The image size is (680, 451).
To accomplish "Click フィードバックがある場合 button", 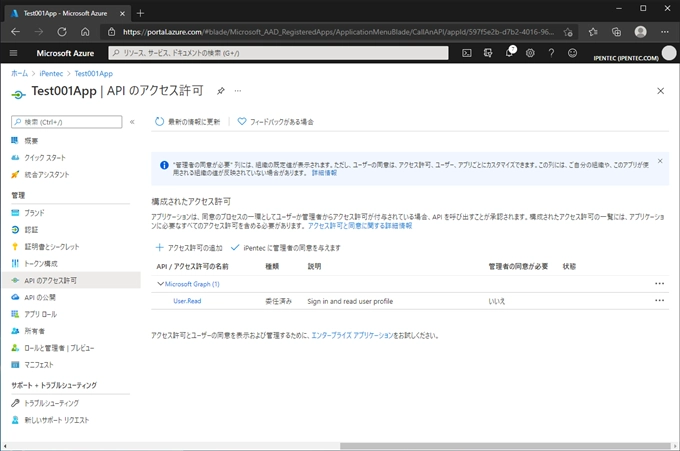I will point(275,122).
